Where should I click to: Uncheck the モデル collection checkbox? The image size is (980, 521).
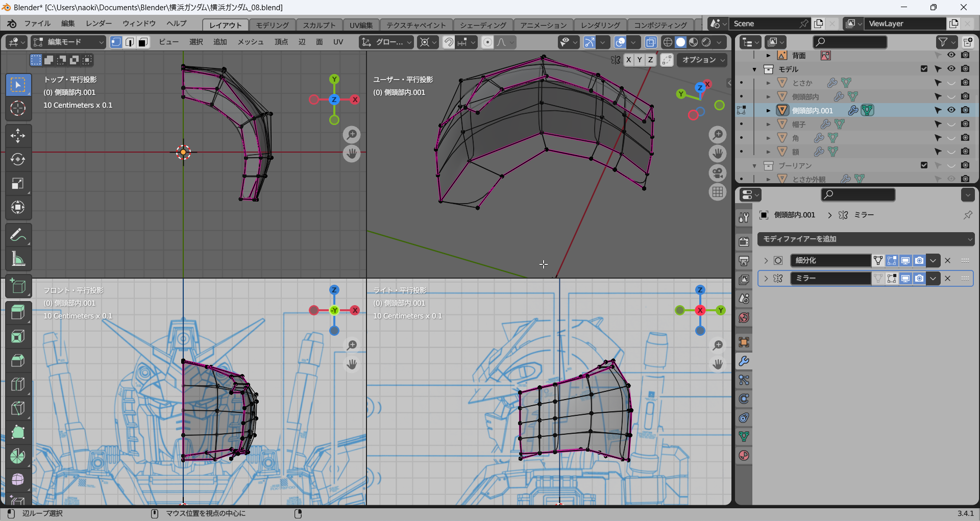(924, 69)
